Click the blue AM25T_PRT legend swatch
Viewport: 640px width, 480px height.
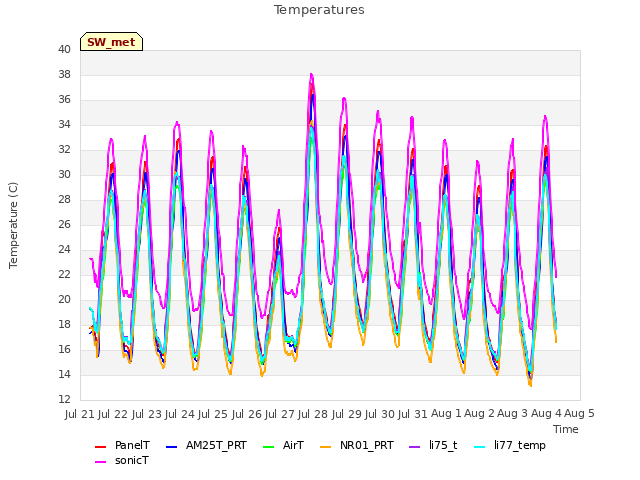point(172,447)
